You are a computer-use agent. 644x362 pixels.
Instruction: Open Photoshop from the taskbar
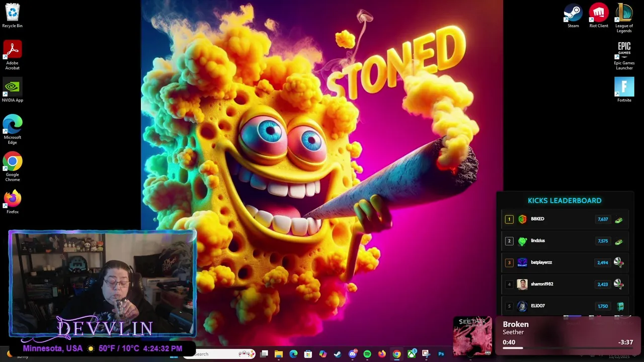(x=441, y=354)
